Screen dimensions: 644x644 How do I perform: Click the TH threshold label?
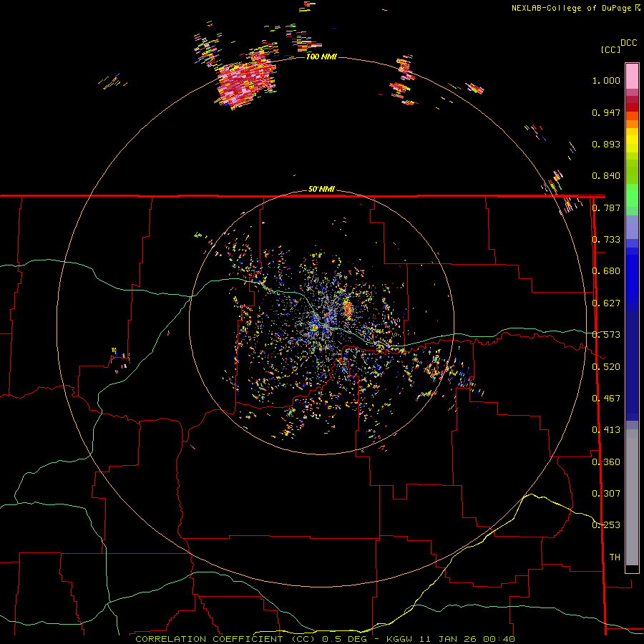point(615,557)
